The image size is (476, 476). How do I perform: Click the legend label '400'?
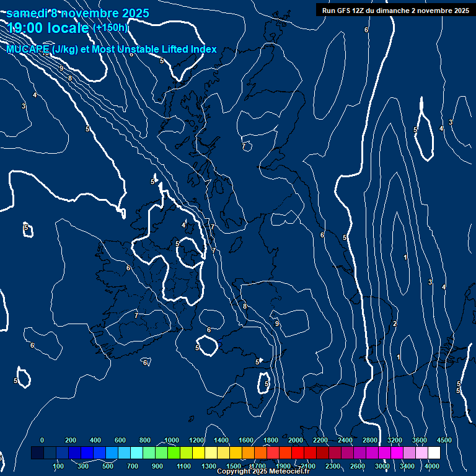pos(95,440)
